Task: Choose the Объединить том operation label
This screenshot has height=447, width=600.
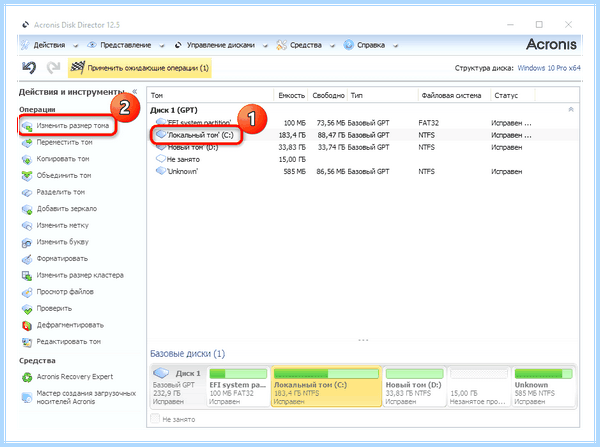Action: (64, 175)
